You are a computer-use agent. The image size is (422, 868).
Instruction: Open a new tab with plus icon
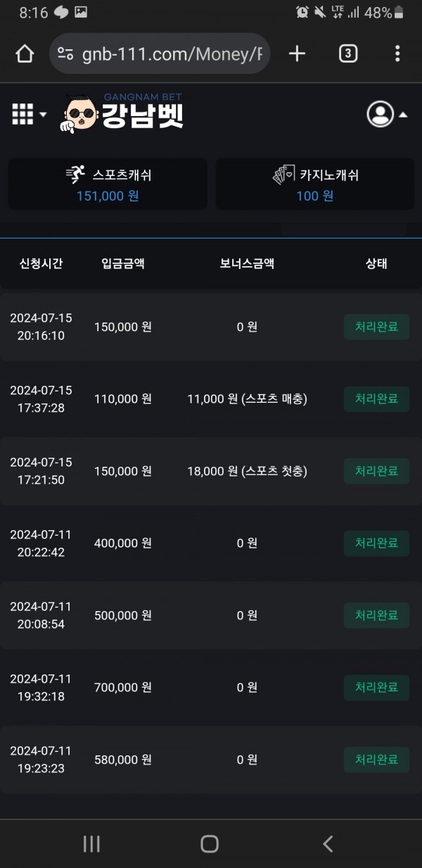point(297,54)
